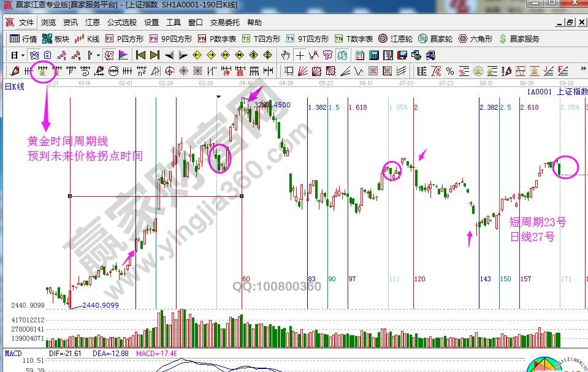Select the golden time cycle line tool
The width and height of the screenshot is (588, 372).
tap(42, 70)
